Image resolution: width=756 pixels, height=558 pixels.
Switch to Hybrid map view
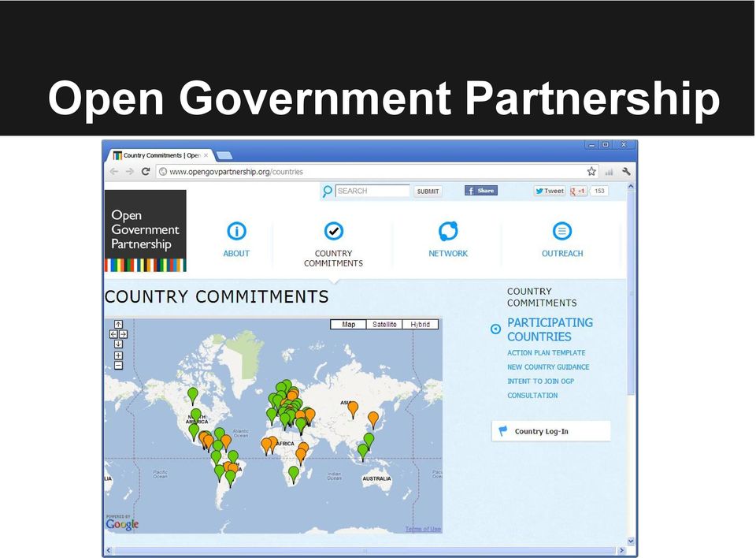[421, 325]
